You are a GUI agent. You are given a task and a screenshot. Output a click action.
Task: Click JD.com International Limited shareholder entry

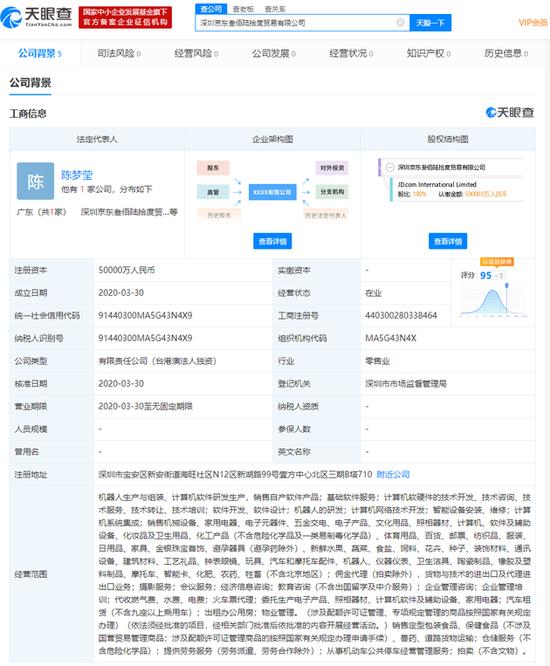(x=437, y=184)
